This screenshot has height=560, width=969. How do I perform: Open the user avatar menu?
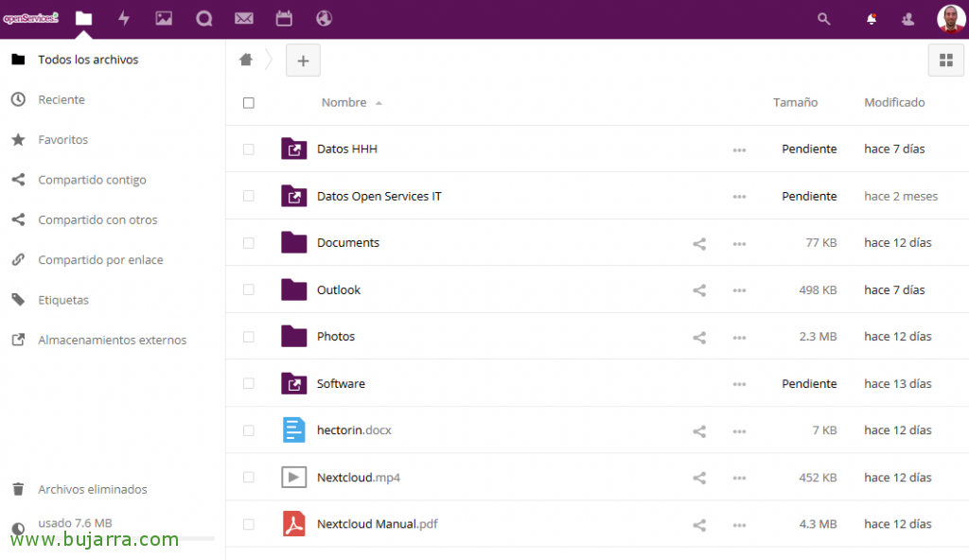pyautogui.click(x=950, y=18)
